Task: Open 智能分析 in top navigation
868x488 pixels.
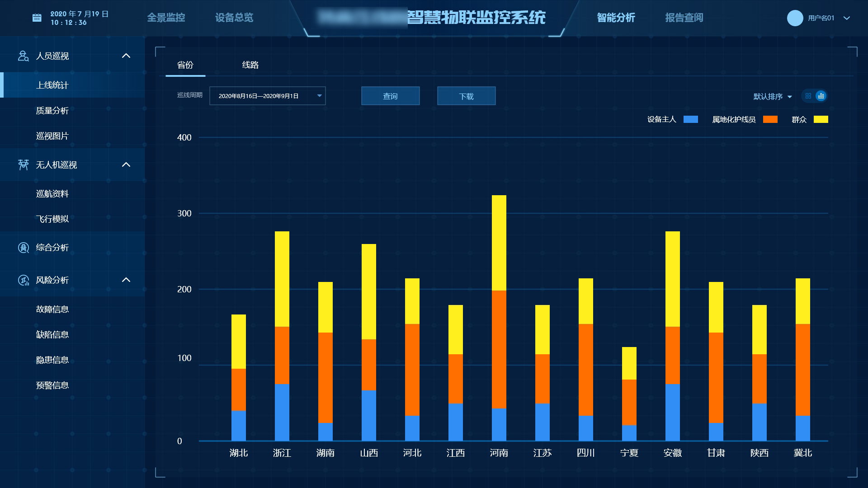Action: [616, 18]
